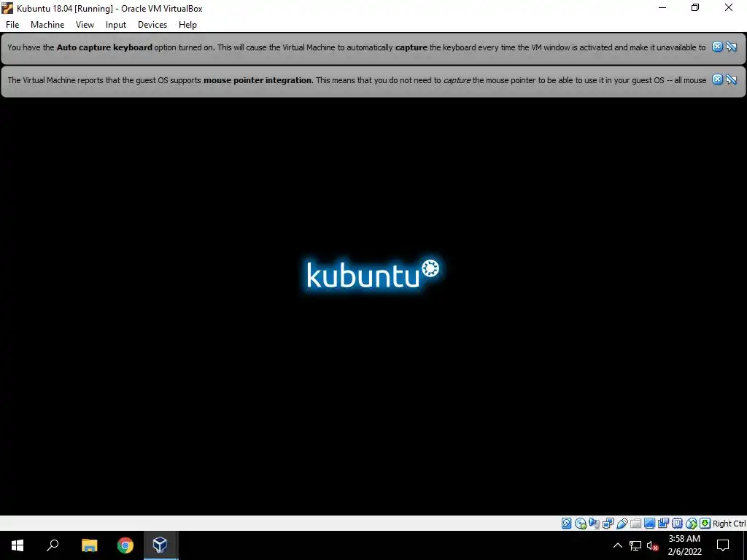Click the muted volume tray icon
This screenshot has height=560, width=747.
(x=652, y=545)
